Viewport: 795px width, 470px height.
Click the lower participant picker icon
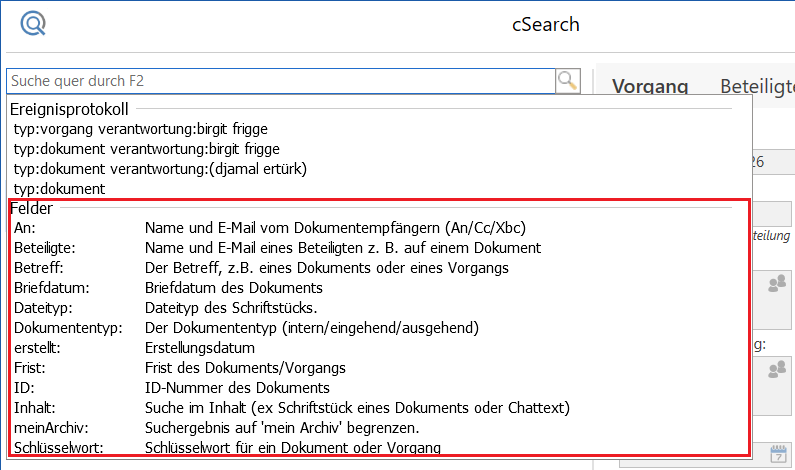click(777, 369)
